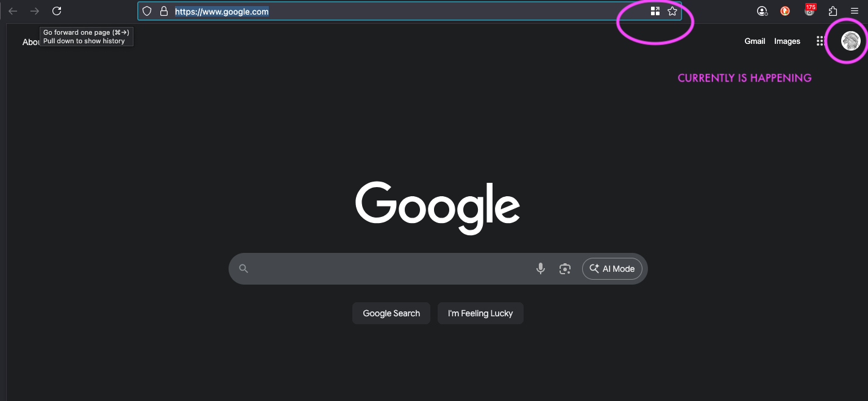Image resolution: width=868 pixels, height=401 pixels.
Task: Open AI Mode
Action: pyautogui.click(x=612, y=269)
